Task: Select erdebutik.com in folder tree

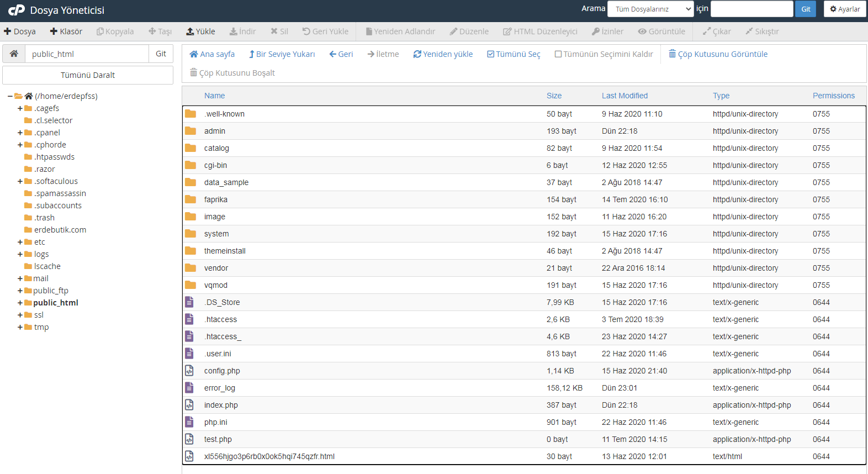Action: [60, 230]
